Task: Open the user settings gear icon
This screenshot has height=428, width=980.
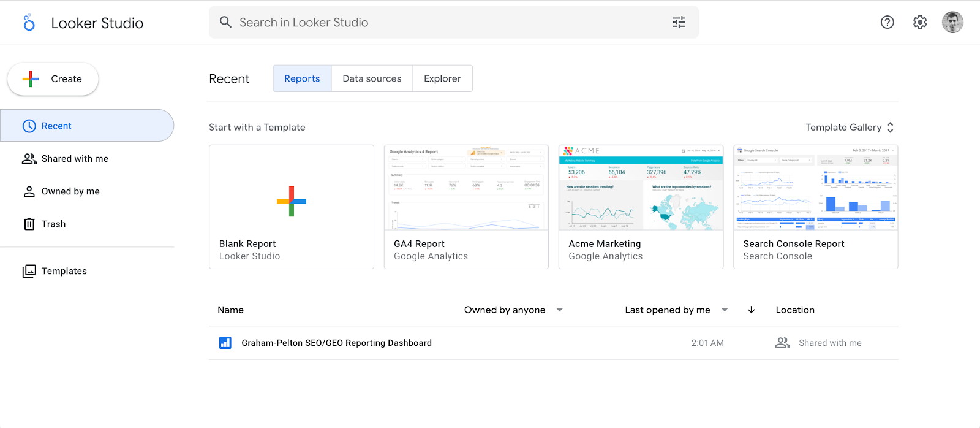Action: pos(920,22)
